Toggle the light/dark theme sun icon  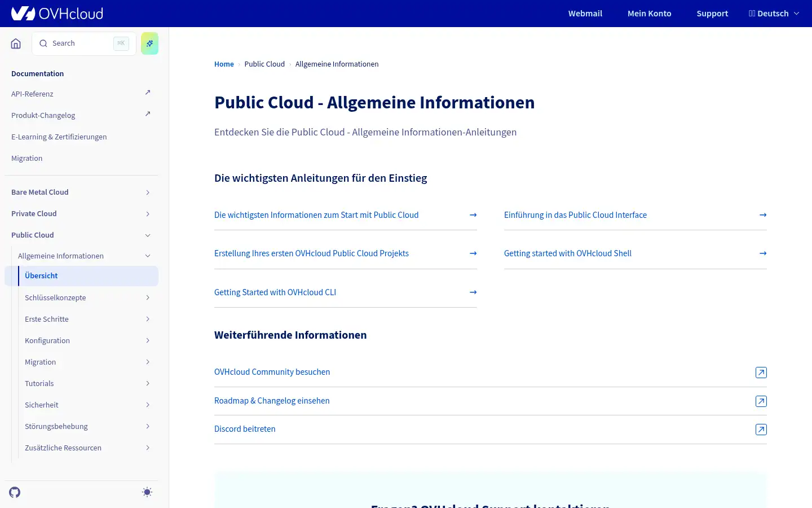tap(147, 492)
